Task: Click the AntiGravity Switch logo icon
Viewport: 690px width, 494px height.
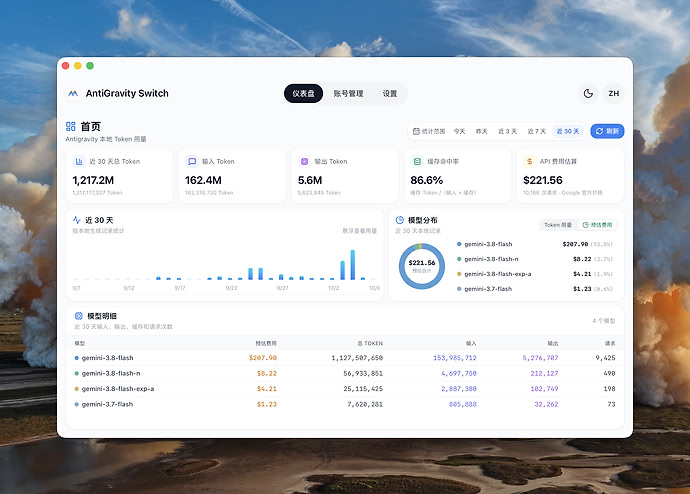Action: 73,94
